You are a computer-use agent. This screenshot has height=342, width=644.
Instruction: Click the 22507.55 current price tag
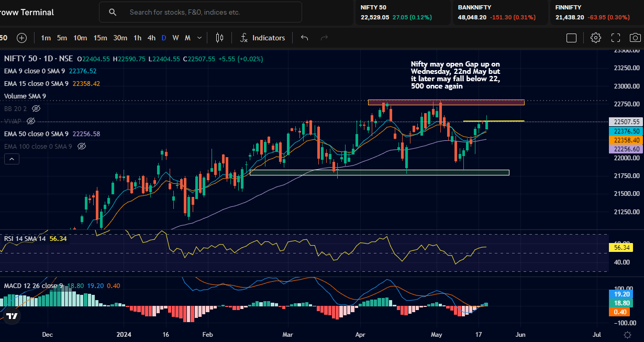click(x=627, y=122)
